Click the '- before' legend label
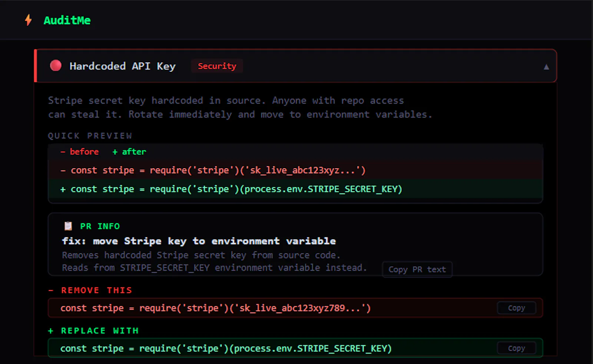Screen dimensions: 593x364 click(80, 152)
